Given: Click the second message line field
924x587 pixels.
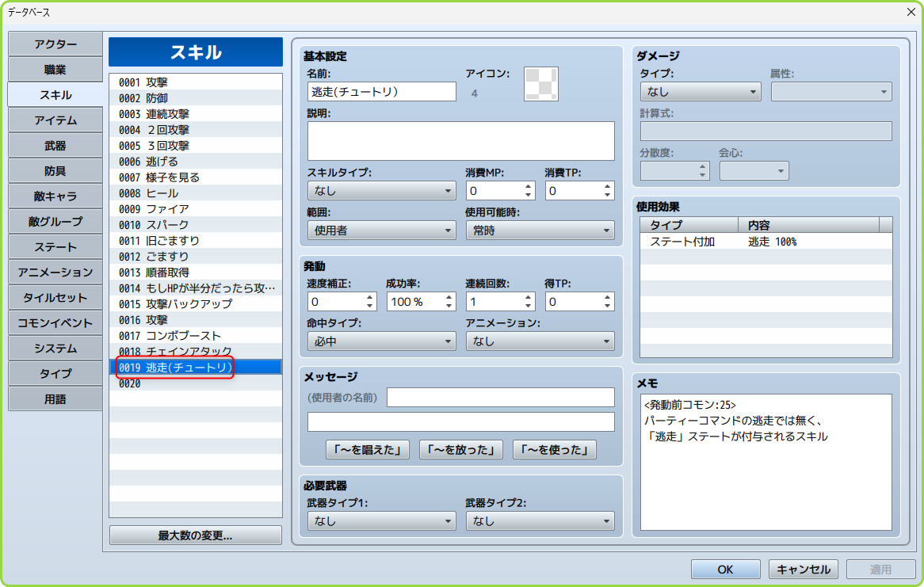Looking at the screenshot, I should click(461, 422).
